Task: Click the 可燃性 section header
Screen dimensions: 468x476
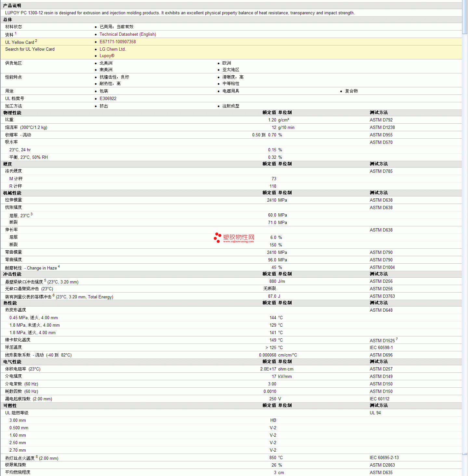Action: click(10, 406)
